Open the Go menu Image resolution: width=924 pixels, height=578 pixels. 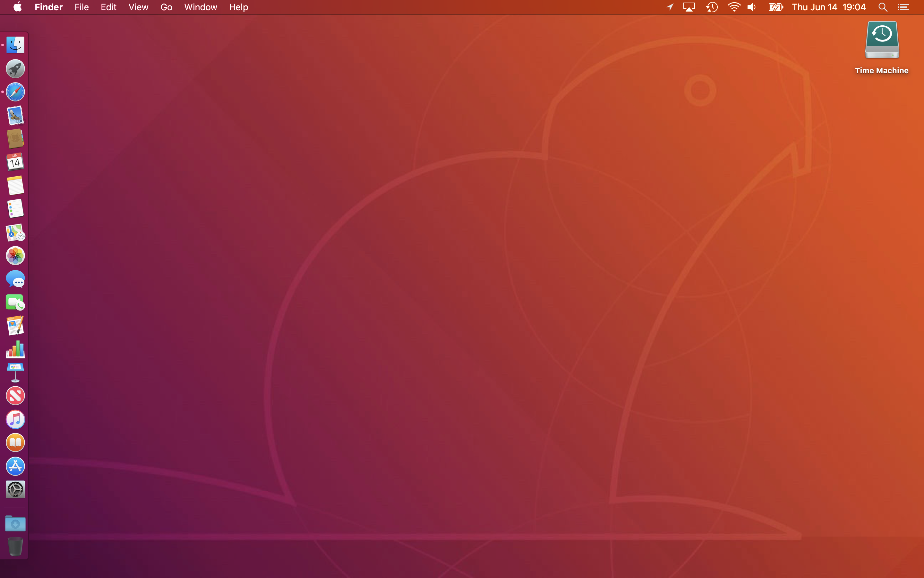point(166,7)
